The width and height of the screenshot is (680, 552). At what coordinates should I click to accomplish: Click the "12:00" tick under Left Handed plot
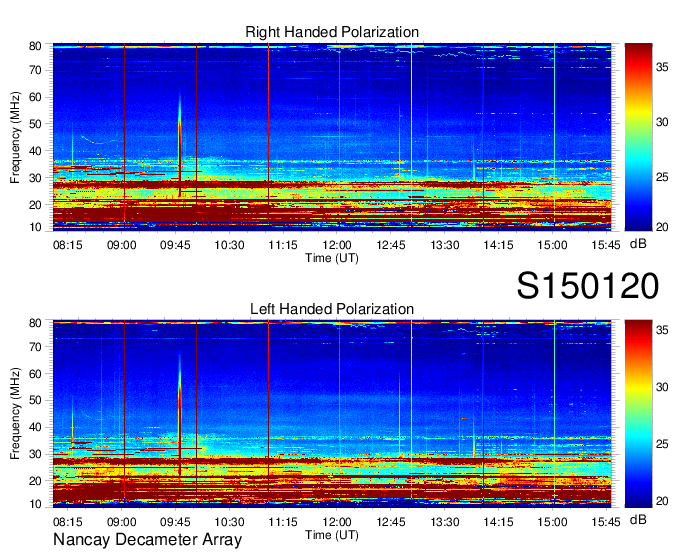[x=337, y=522]
